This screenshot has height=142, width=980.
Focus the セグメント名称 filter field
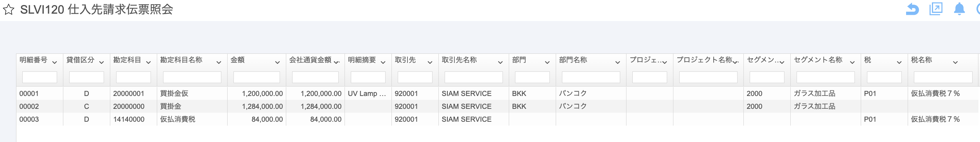click(826, 77)
